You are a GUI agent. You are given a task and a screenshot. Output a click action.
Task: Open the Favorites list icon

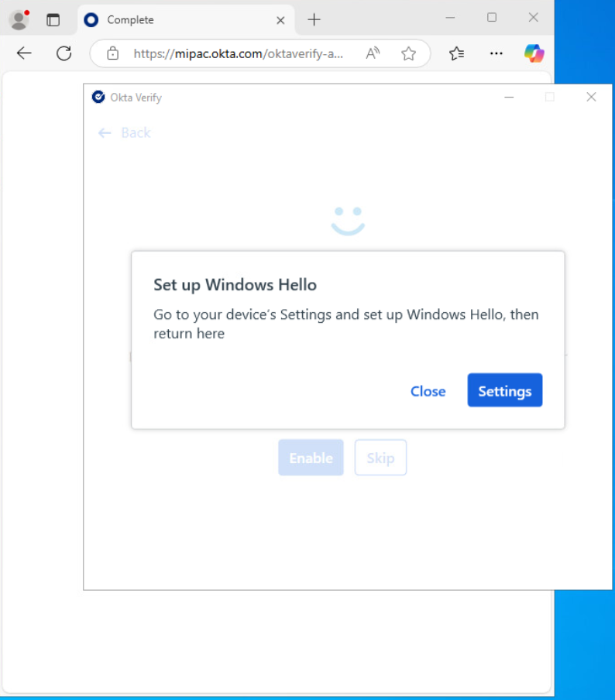(x=457, y=53)
